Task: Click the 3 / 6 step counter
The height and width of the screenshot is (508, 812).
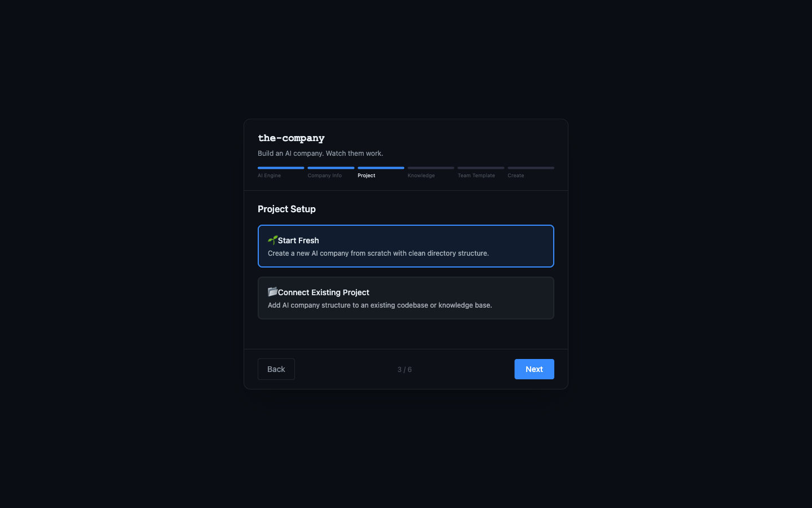Action: click(404, 370)
